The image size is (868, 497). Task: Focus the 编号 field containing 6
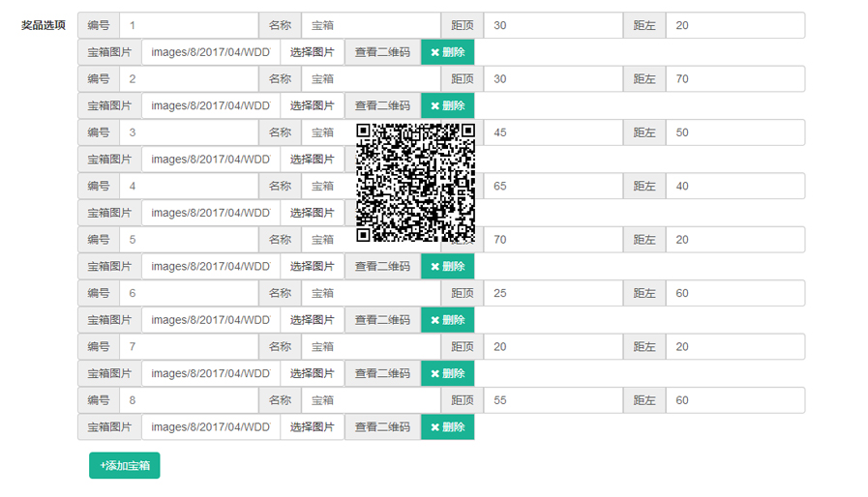189,293
